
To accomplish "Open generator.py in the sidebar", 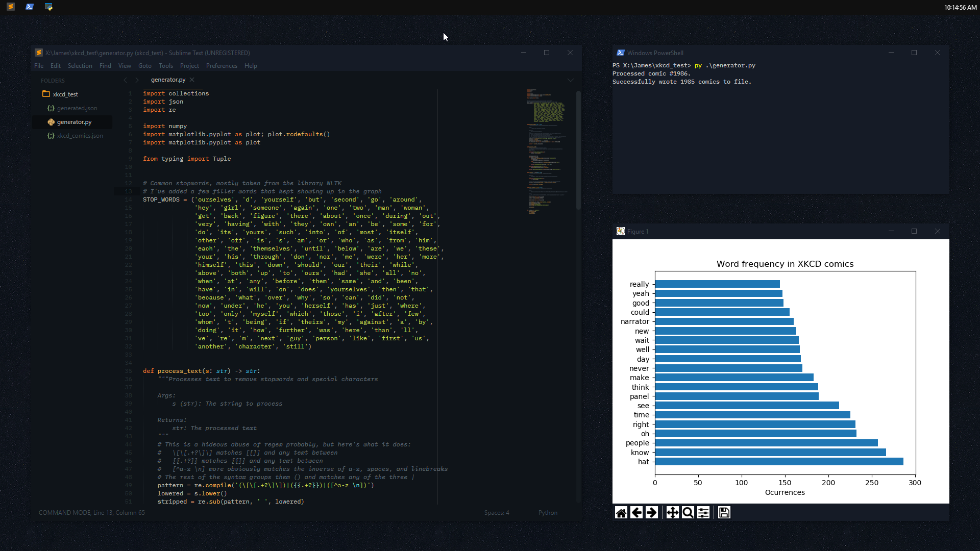I will coord(75,122).
